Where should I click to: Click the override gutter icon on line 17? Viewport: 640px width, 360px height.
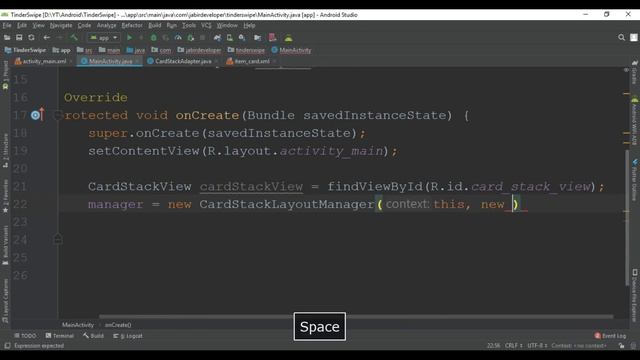coord(37,115)
